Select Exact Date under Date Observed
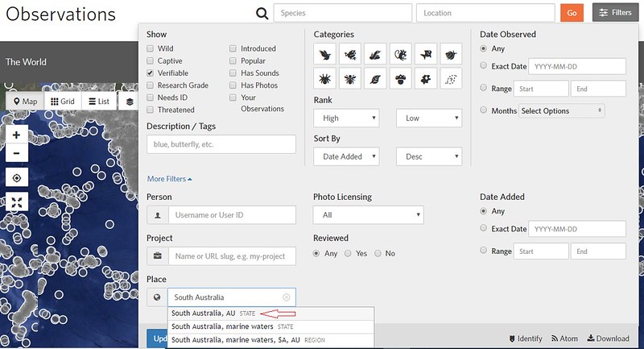Screen dimensions: 644x349 coord(483,66)
